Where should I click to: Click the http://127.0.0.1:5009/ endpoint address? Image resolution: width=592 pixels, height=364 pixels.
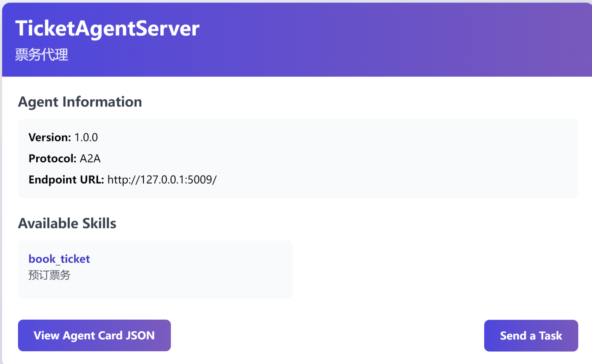[x=162, y=180]
